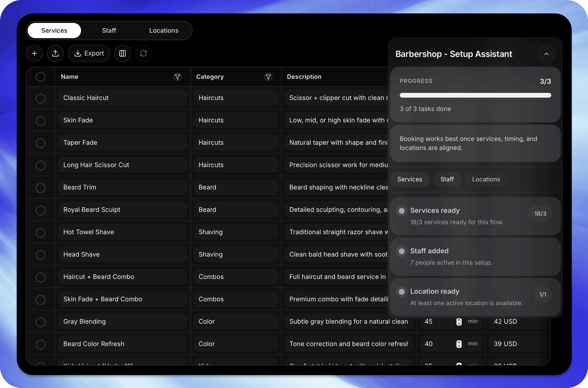The image size is (588, 388).
Task: Click the setup progress bar
Action: pos(475,95)
